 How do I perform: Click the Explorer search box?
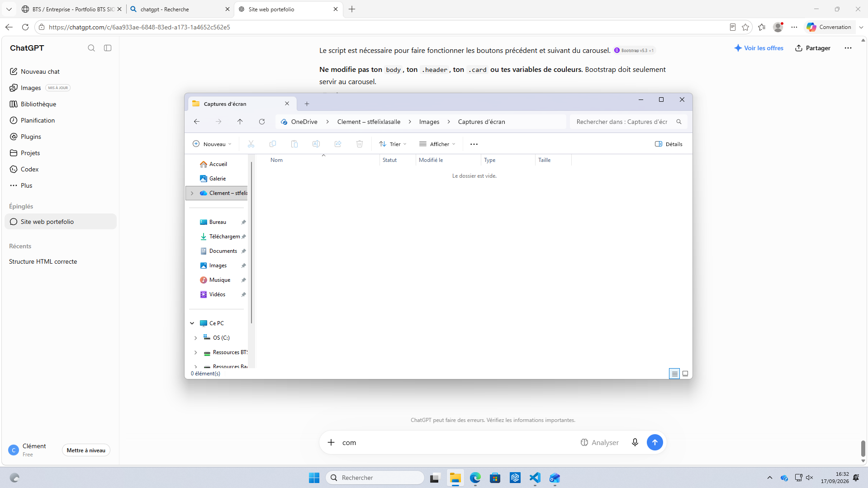tap(628, 122)
